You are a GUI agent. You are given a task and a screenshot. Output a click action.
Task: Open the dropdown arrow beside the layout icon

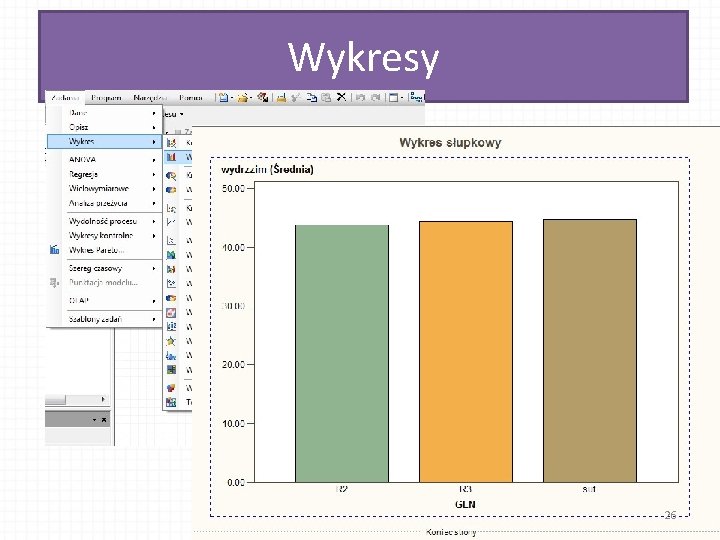coord(402,98)
